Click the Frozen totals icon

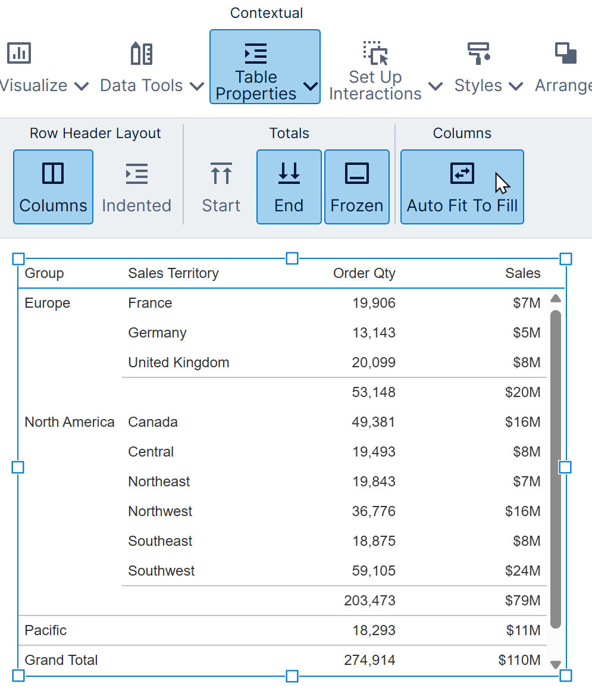coord(356,186)
